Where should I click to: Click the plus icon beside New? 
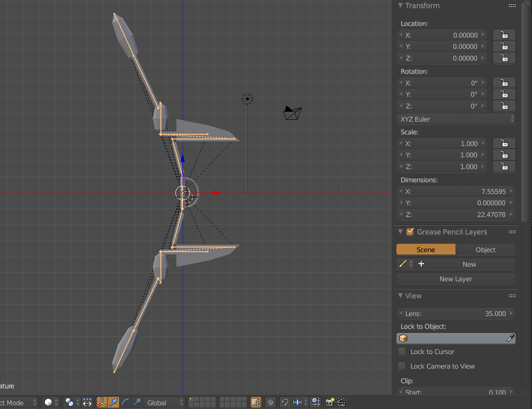[421, 264]
